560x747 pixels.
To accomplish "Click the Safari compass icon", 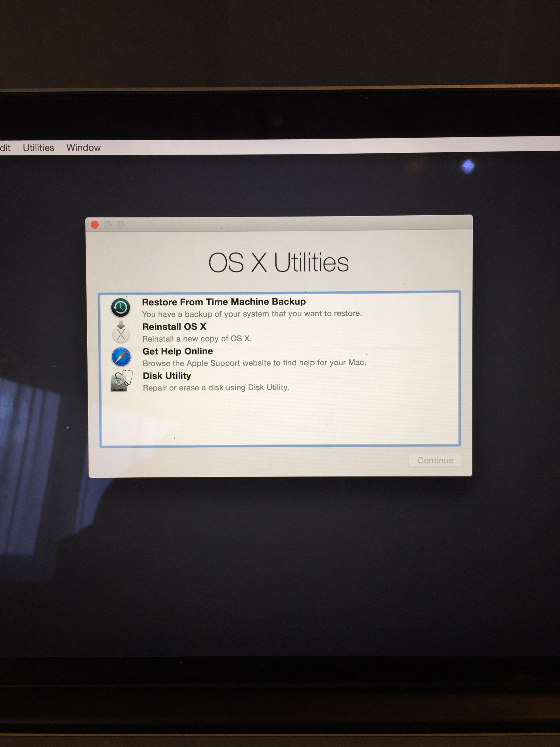I will coord(121,357).
